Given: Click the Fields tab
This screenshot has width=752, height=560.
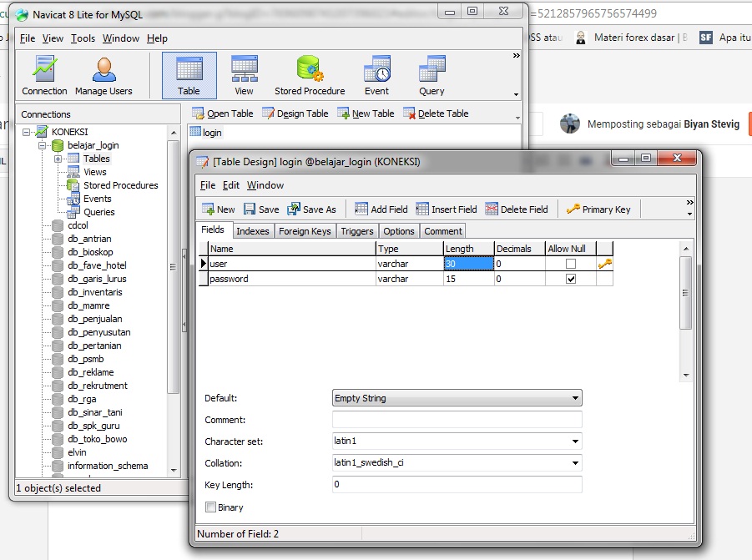Looking at the screenshot, I should click(213, 230).
